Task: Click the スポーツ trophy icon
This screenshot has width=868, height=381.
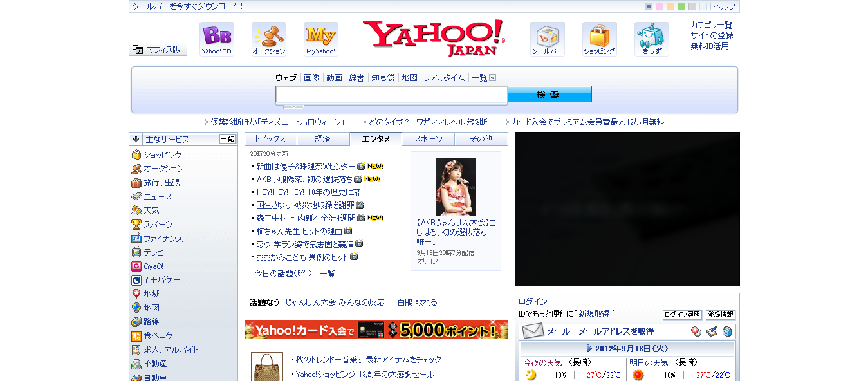Action: [136, 225]
